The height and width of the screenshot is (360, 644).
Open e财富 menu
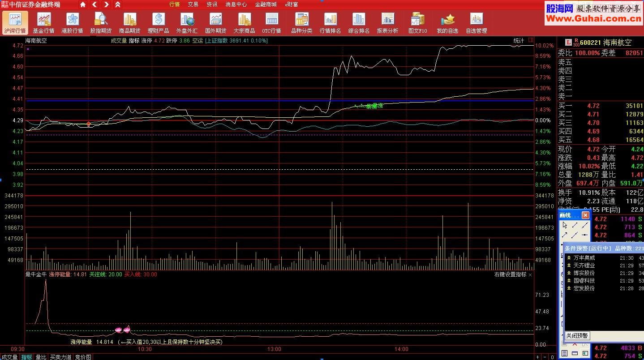click(292, 4)
